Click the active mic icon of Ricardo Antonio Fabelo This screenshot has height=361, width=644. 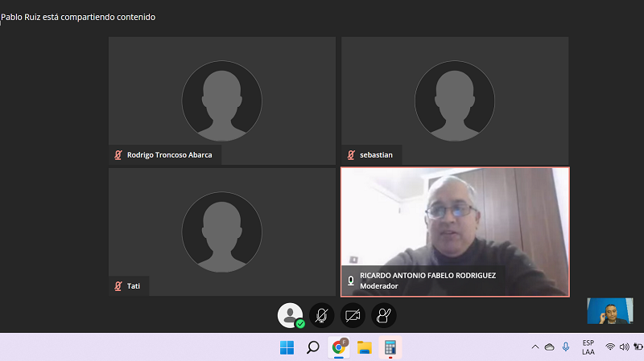[x=351, y=281]
